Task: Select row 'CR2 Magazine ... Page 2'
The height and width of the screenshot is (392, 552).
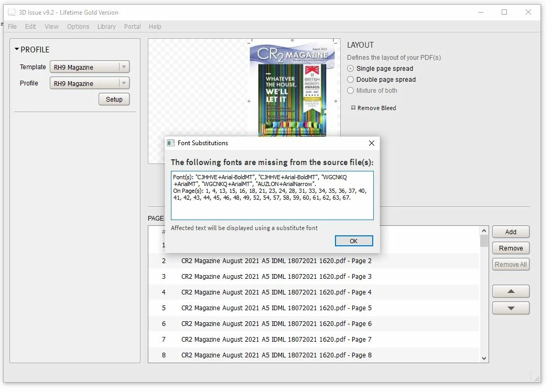Action: [x=313, y=261]
